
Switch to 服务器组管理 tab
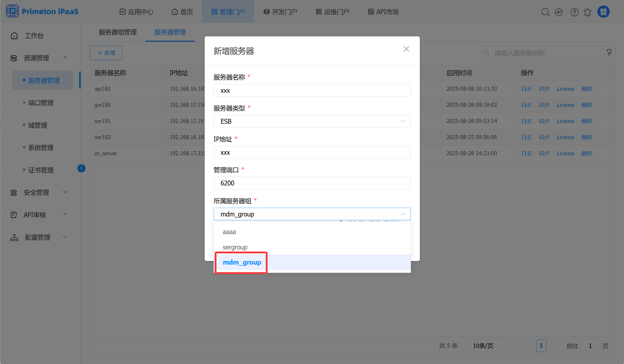click(118, 32)
